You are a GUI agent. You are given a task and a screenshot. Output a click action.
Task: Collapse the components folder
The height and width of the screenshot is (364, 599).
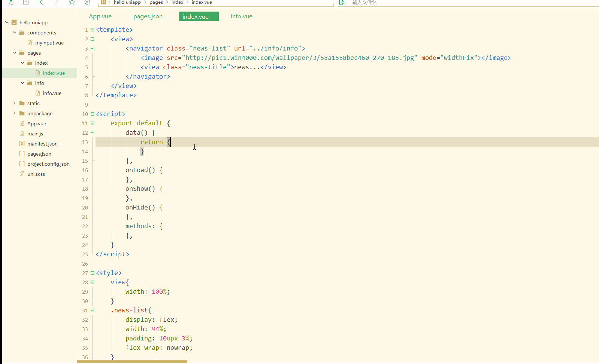15,33
